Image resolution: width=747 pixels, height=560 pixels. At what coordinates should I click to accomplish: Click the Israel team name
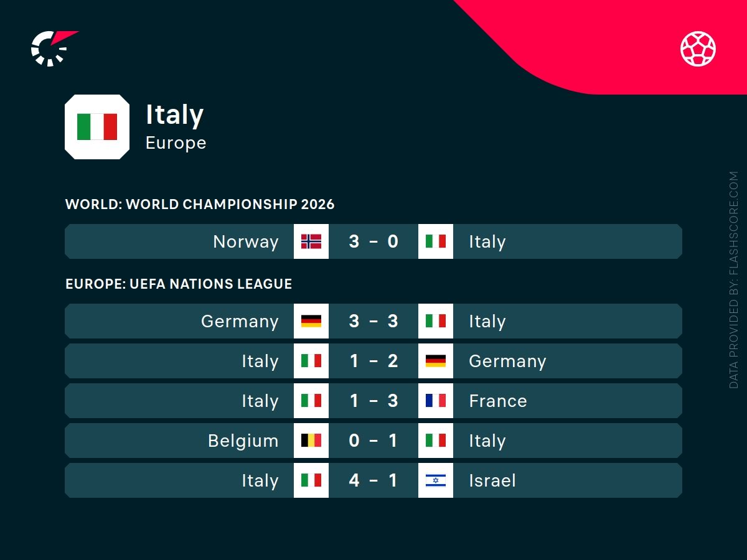coord(492,480)
